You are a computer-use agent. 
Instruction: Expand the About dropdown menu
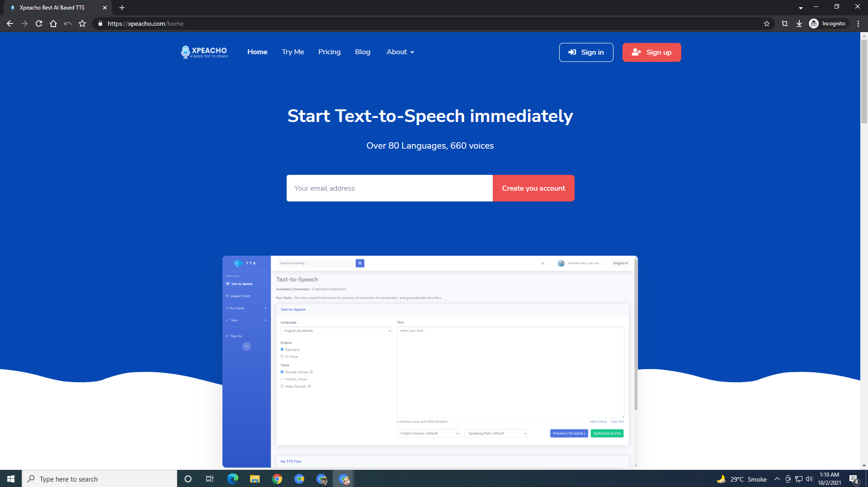(400, 52)
